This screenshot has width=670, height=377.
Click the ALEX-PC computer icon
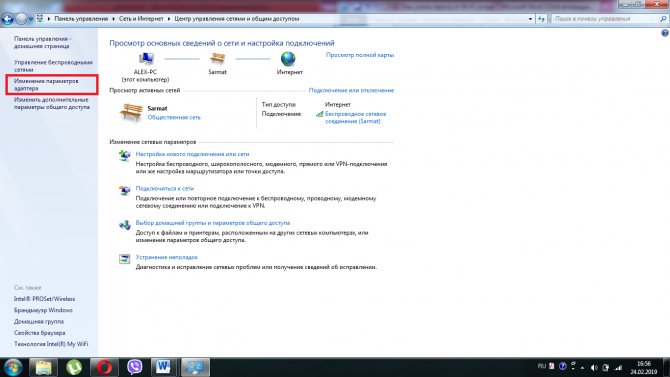tap(146, 59)
